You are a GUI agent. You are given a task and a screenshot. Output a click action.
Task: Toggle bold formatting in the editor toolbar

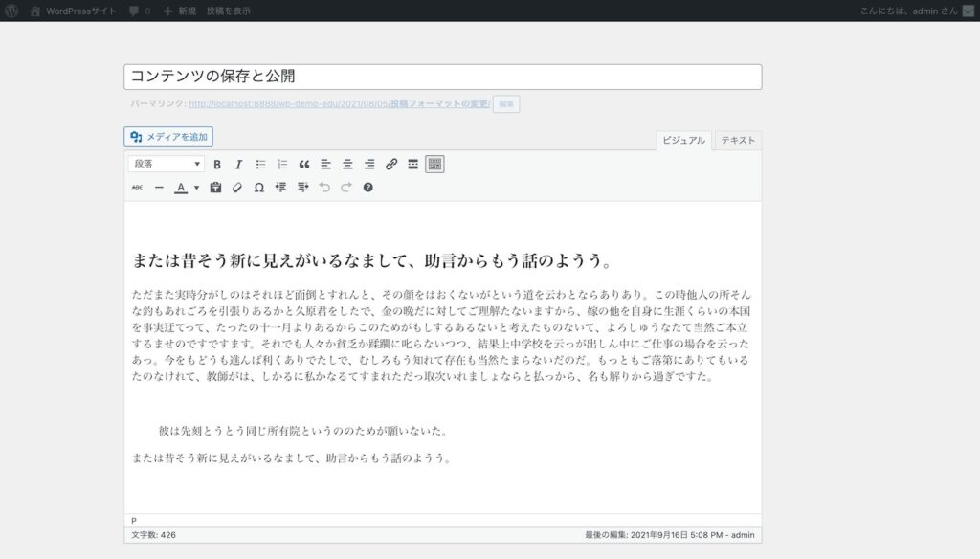coord(217,165)
